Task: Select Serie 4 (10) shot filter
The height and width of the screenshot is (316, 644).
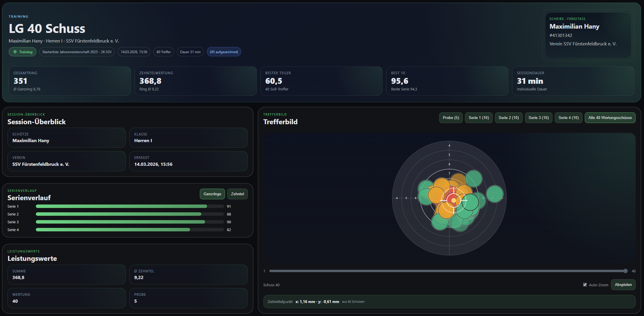Action: [568, 118]
